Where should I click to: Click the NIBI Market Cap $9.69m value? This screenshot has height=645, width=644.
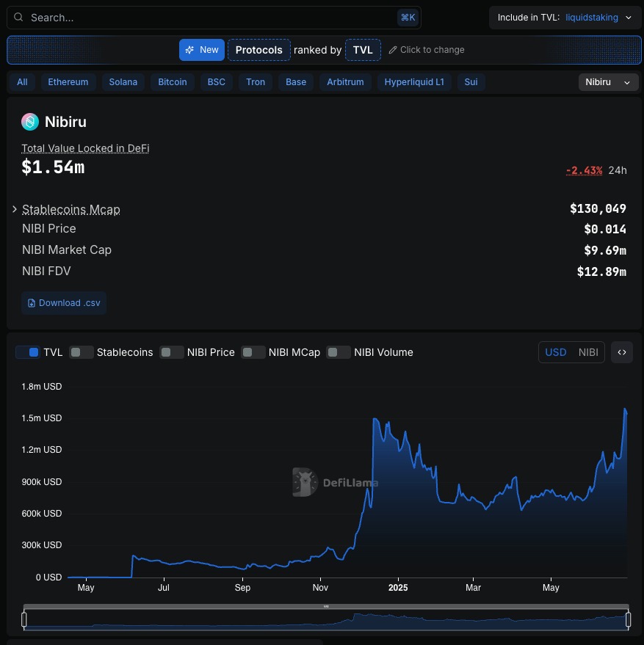coord(605,250)
